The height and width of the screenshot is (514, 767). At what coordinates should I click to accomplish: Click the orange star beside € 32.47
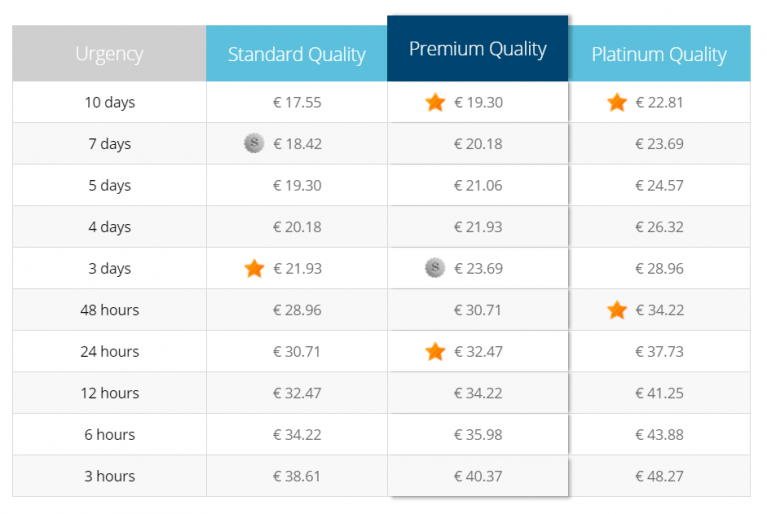[x=435, y=351]
